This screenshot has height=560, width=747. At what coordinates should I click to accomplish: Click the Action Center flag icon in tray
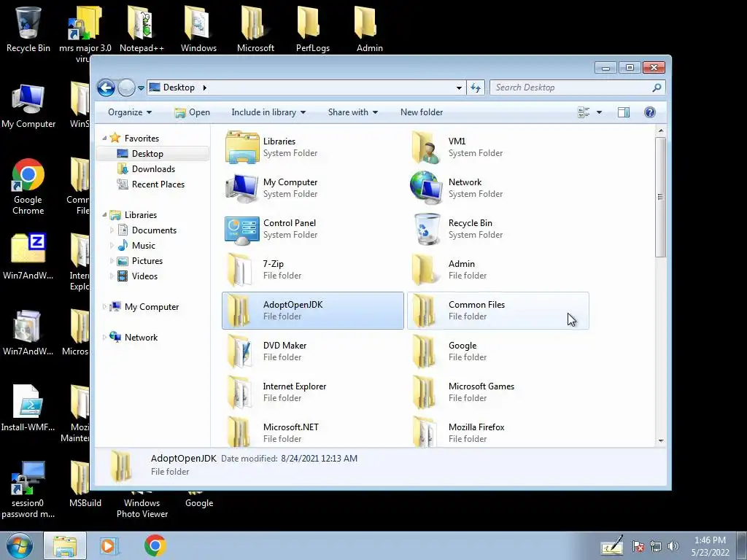(x=638, y=546)
